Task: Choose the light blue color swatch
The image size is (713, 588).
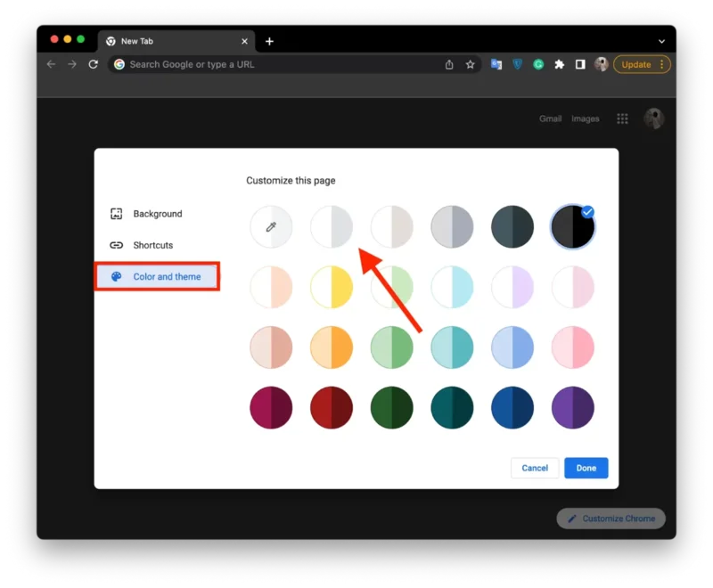Action: coord(512,347)
